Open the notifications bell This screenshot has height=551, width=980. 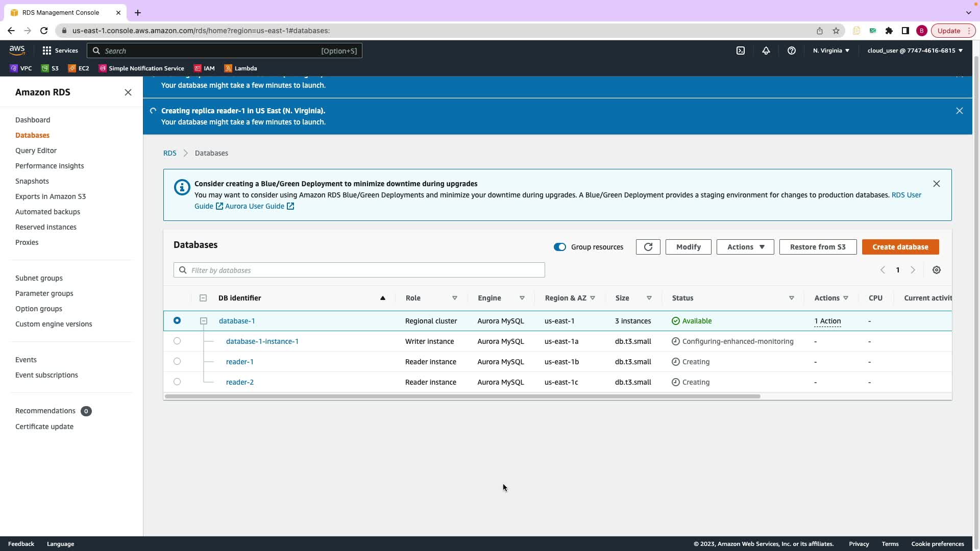(766, 51)
